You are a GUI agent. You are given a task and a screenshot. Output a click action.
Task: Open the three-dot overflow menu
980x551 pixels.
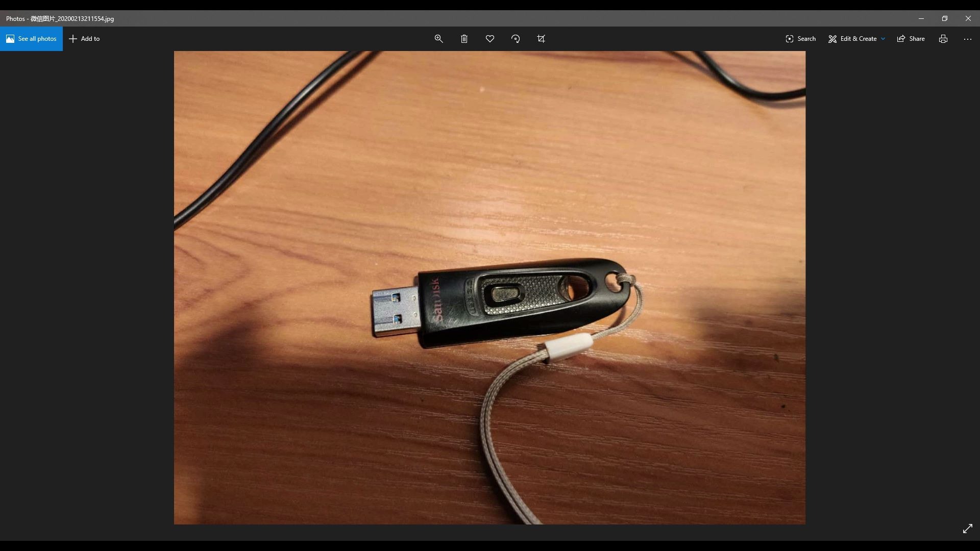point(968,38)
